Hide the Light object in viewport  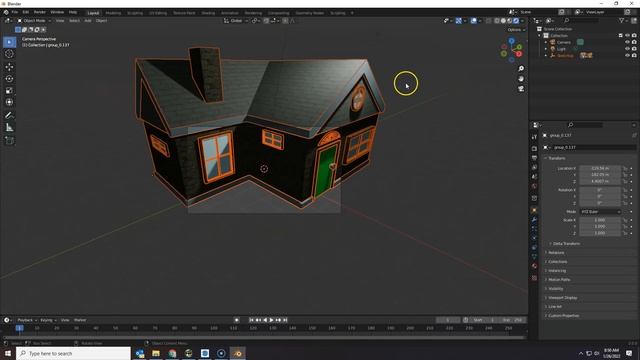[627, 49]
